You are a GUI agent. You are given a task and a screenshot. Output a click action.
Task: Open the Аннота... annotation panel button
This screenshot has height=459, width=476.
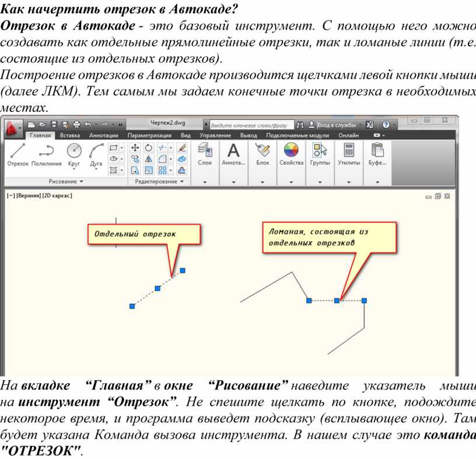233,155
